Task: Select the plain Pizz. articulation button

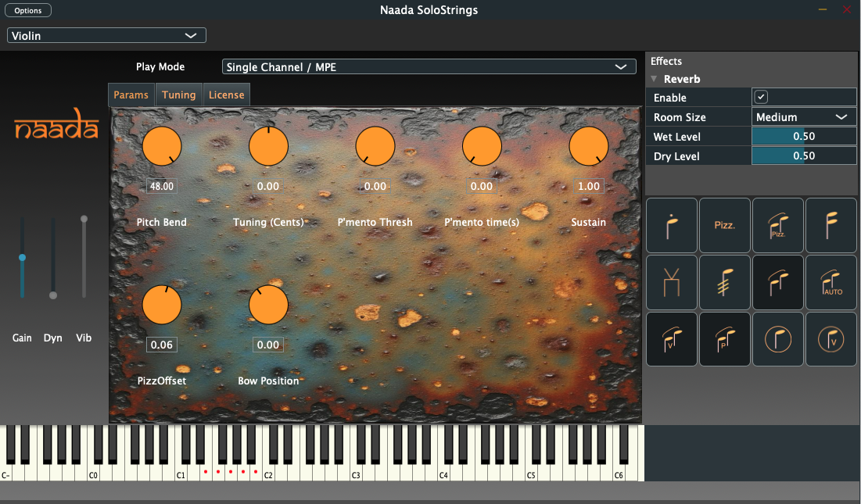Action: click(725, 225)
